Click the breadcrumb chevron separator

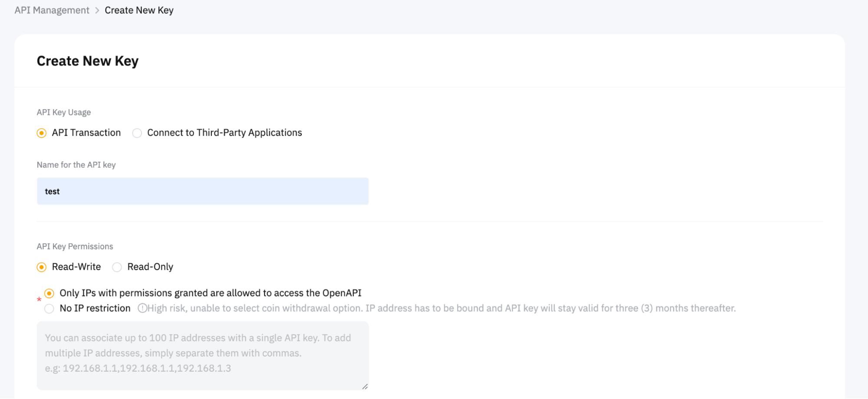(97, 10)
